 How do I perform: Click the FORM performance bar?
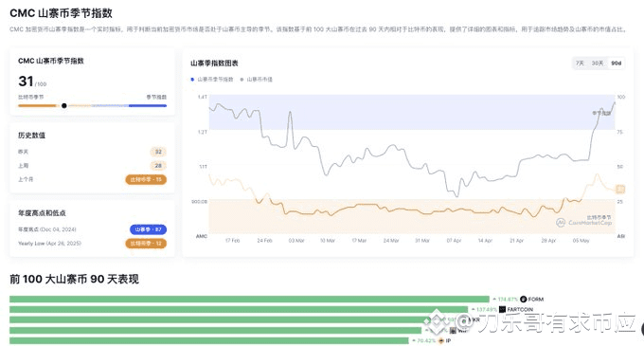click(249, 300)
